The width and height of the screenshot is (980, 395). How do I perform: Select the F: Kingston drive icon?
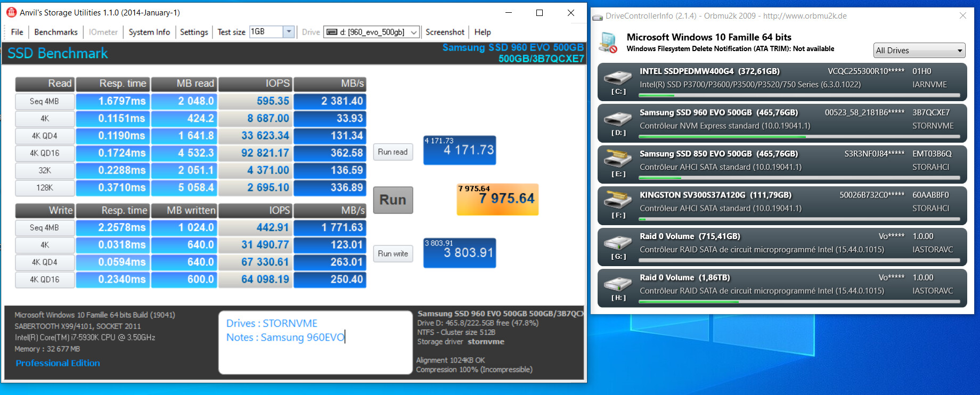[618, 201]
